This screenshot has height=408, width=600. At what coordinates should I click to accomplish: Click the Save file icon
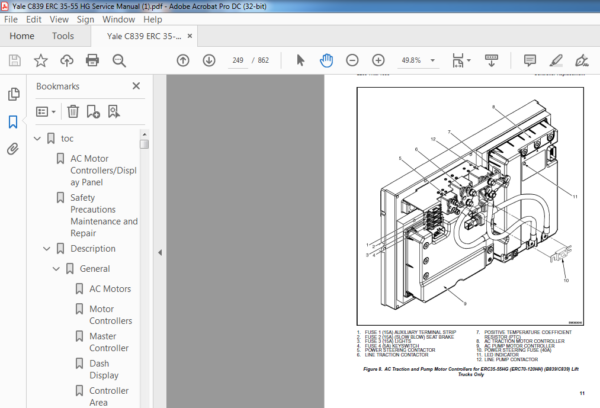15,60
